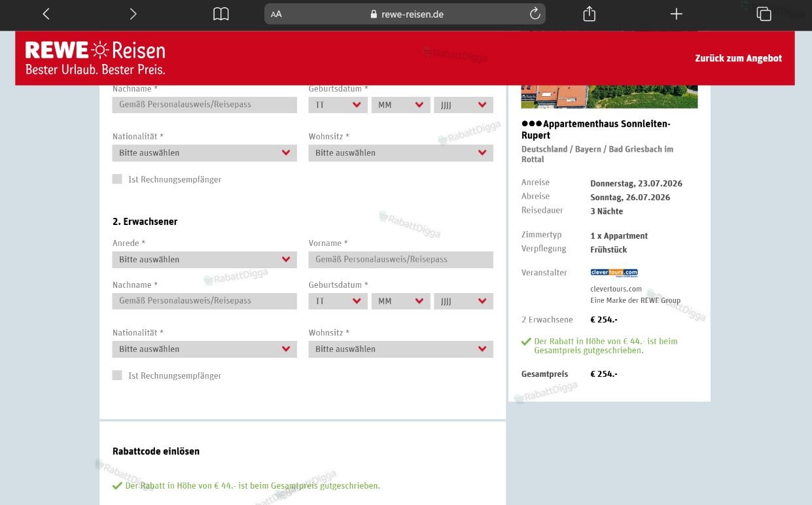Click the room type 1 x Appartment

(x=619, y=236)
